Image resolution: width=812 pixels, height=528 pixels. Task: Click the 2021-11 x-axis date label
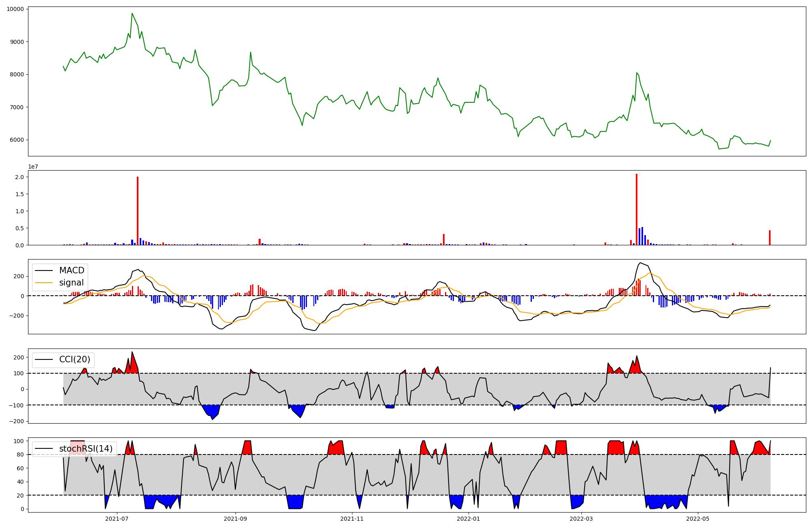coord(352,519)
